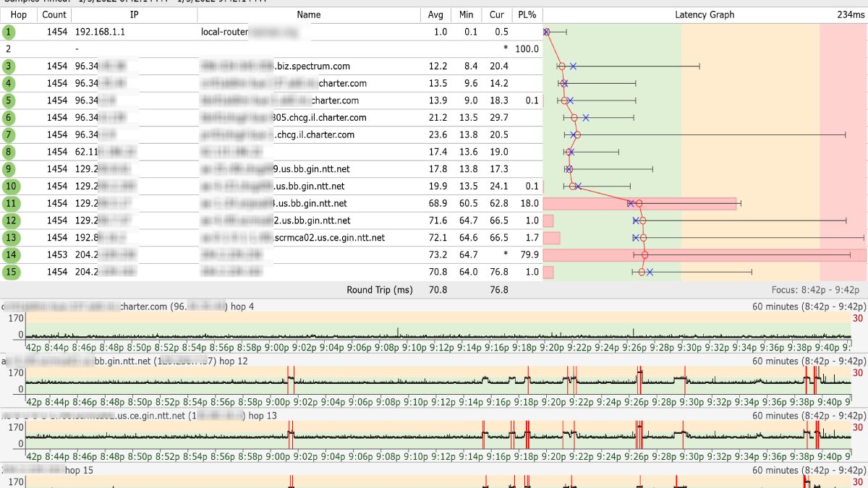The height and width of the screenshot is (488, 868).
Task: Click the Avg column header
Action: coord(435,14)
